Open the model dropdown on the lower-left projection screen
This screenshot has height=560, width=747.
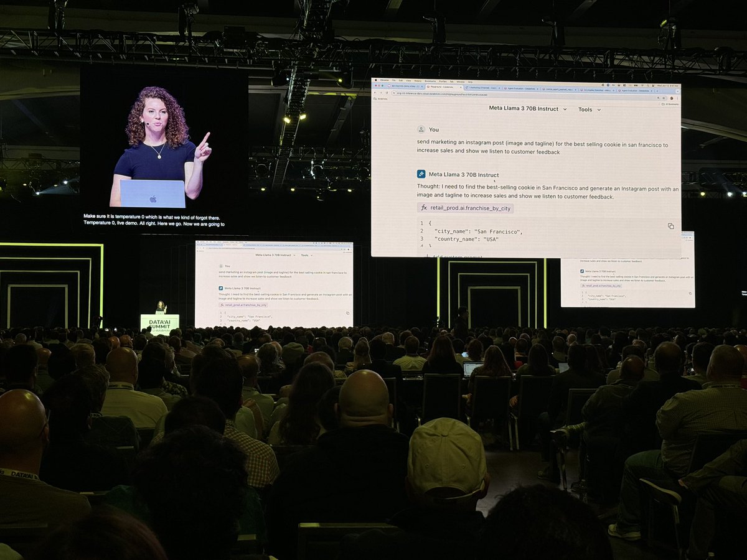click(x=275, y=255)
